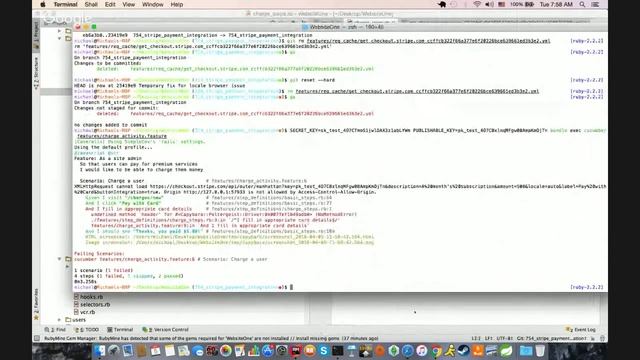This screenshot has width=640, height=360.
Task: Open Google Chrome from the Dock
Action: [x=436, y=351]
